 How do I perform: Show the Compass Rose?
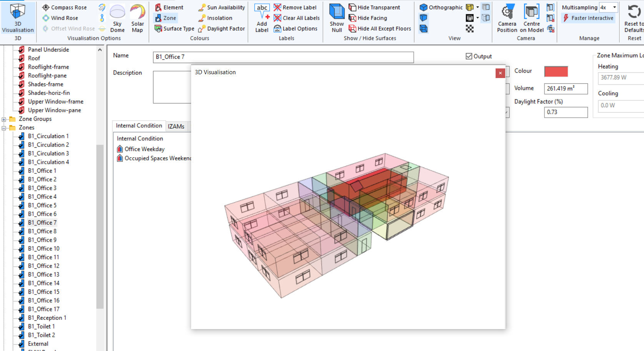(x=65, y=7)
